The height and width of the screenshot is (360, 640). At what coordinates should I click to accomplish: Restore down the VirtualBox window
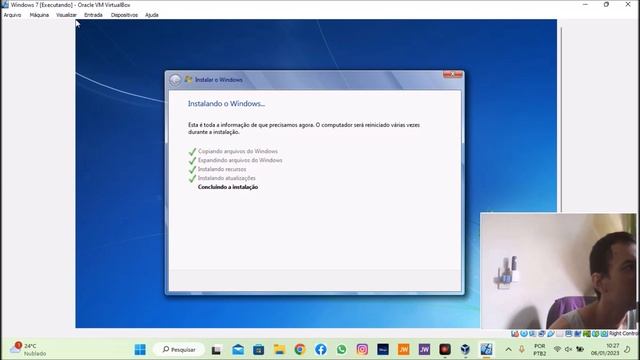coord(606,4)
